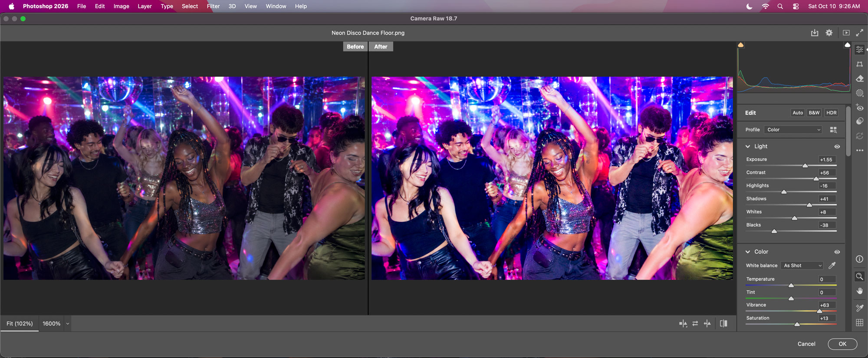The width and height of the screenshot is (868, 358).
Task: Open the Masking circle tool
Action: pos(859,93)
